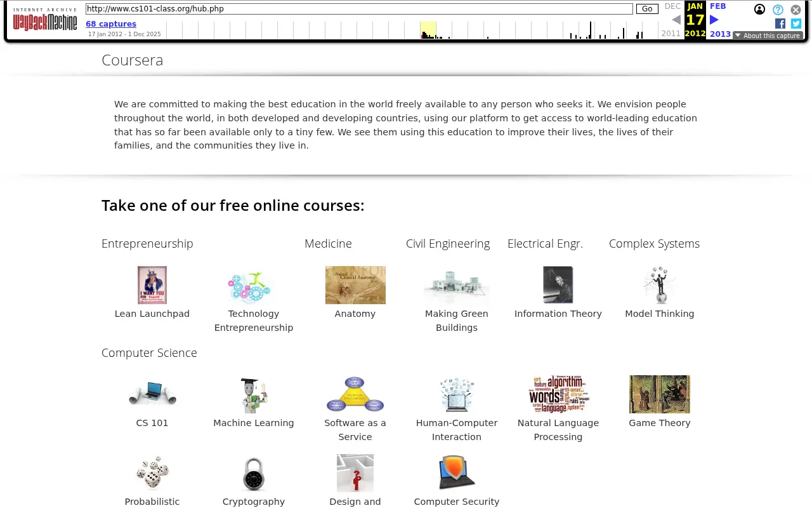Open Wayback Machine user account icon

[759, 10]
